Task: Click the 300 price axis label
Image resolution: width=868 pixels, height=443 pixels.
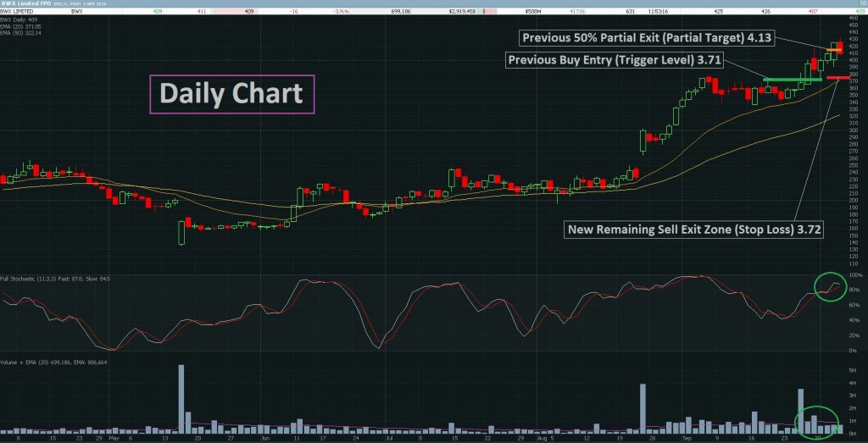Action: point(853,130)
